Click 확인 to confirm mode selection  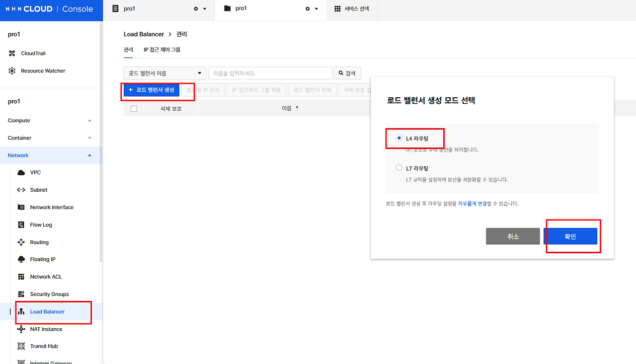pyautogui.click(x=570, y=236)
